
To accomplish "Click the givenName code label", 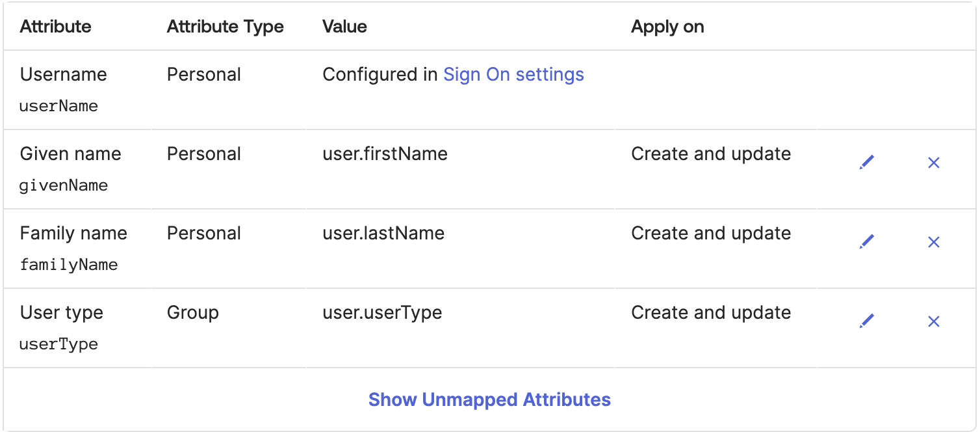I will [64, 186].
